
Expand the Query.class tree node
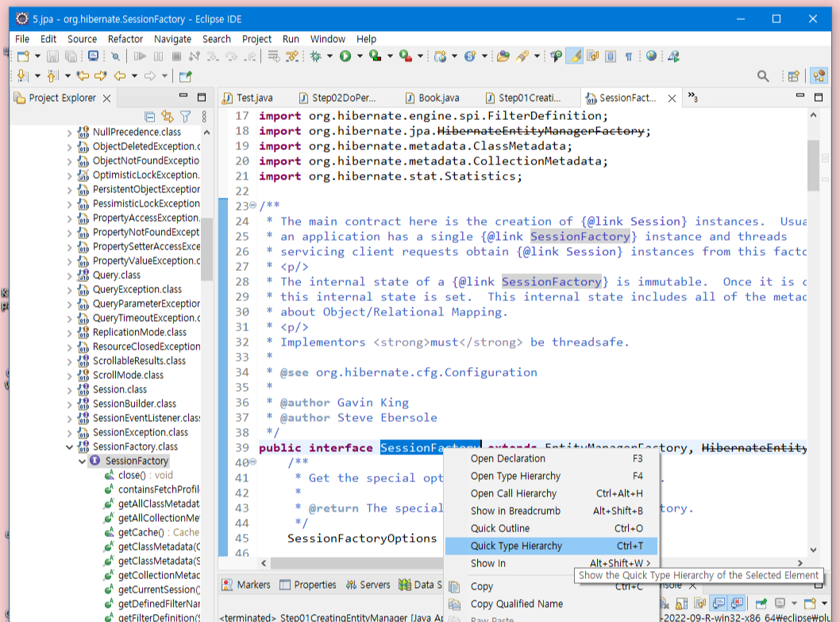pos(69,276)
